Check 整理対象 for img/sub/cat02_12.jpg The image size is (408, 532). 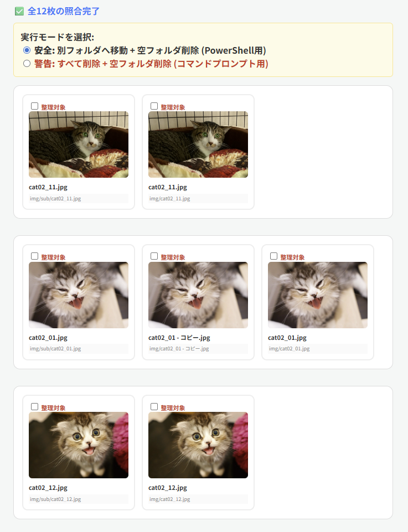[34, 406]
